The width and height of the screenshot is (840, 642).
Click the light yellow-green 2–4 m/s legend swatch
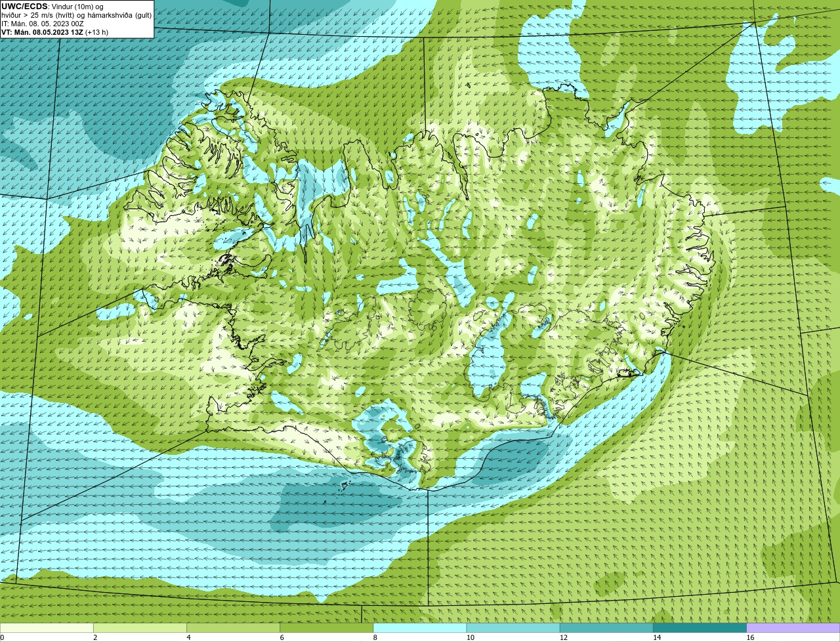[x=140, y=628]
